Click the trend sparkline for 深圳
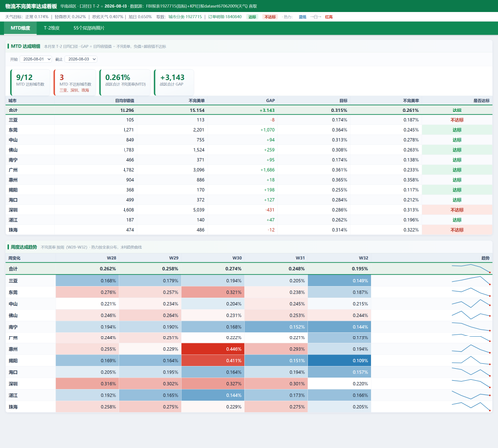This screenshot has width=498, height=448. 471,384
